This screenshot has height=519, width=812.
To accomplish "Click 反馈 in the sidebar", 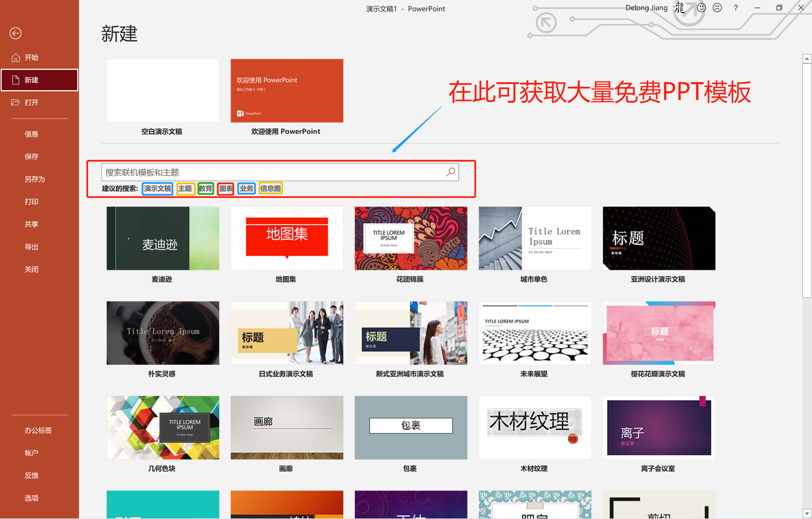I will coord(31,476).
